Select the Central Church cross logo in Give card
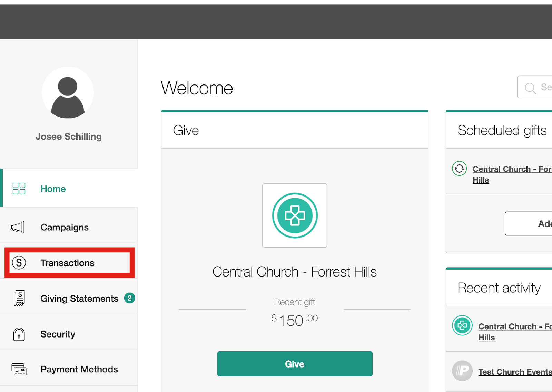Image resolution: width=552 pixels, height=392 pixels. (x=294, y=215)
